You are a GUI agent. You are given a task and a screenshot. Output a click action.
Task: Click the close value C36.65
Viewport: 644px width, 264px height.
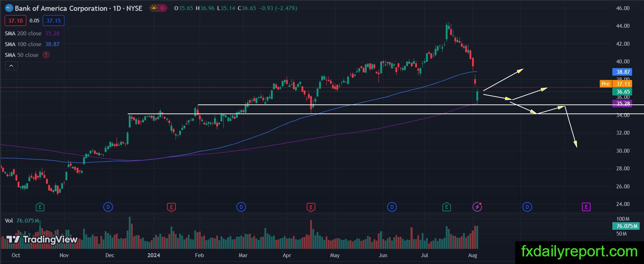click(x=247, y=8)
